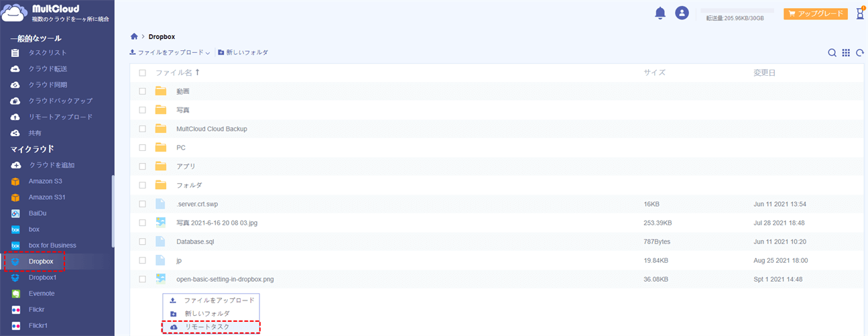Open the user account avatar
The width and height of the screenshot is (868, 336).
(x=682, y=13)
